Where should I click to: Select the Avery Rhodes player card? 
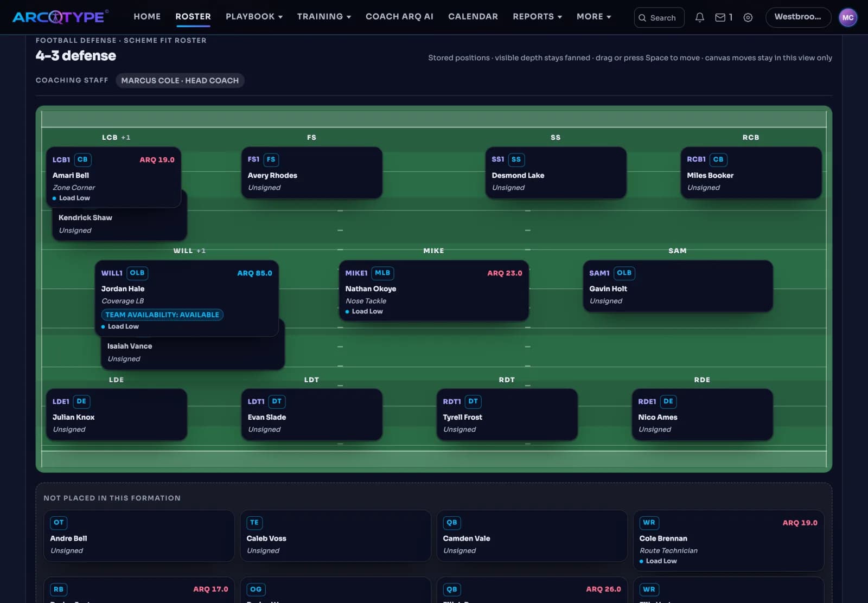point(312,173)
